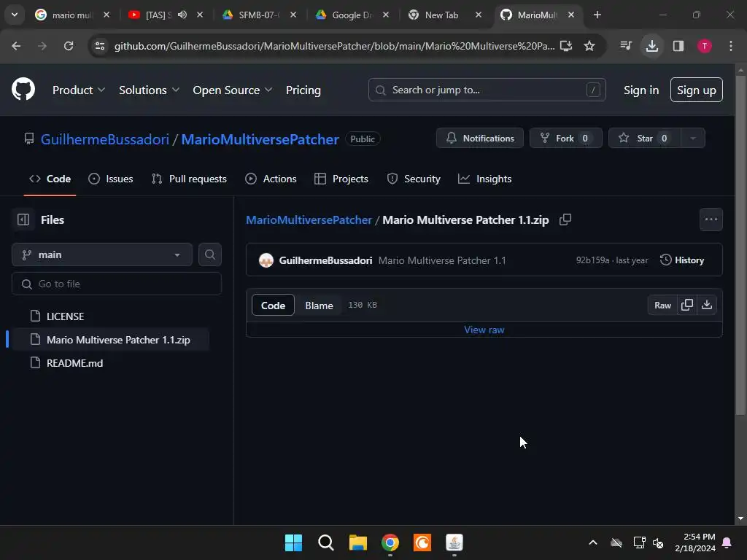
Task: Open the Security tab
Action: (x=414, y=179)
